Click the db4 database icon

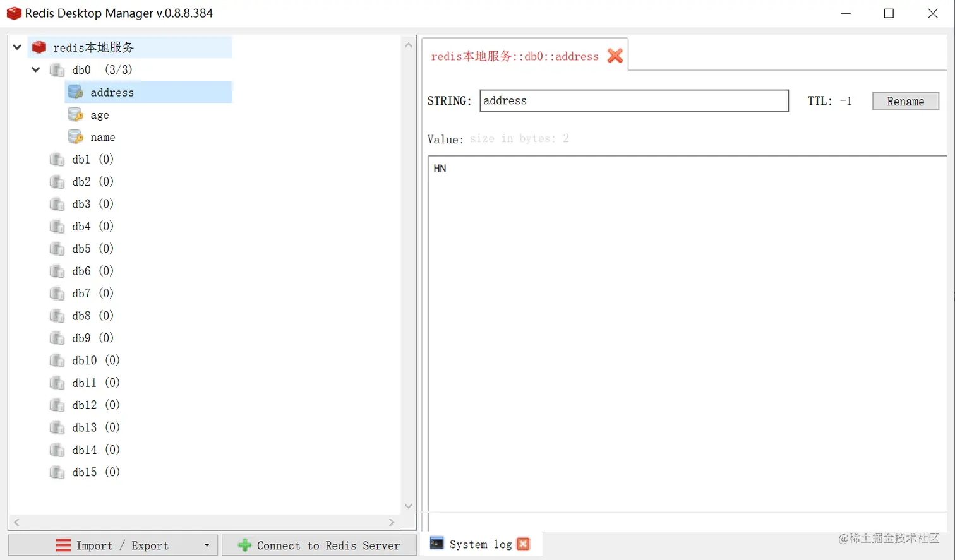57,226
